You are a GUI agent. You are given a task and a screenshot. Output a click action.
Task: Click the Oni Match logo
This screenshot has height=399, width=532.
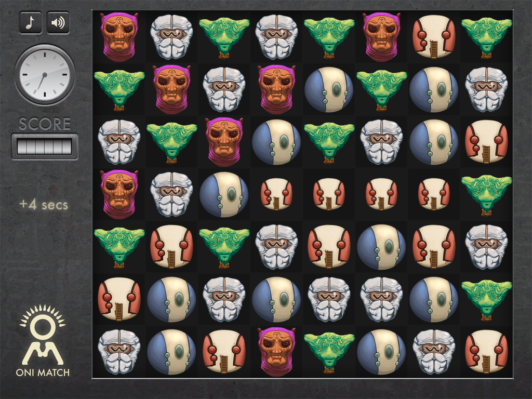(43, 341)
